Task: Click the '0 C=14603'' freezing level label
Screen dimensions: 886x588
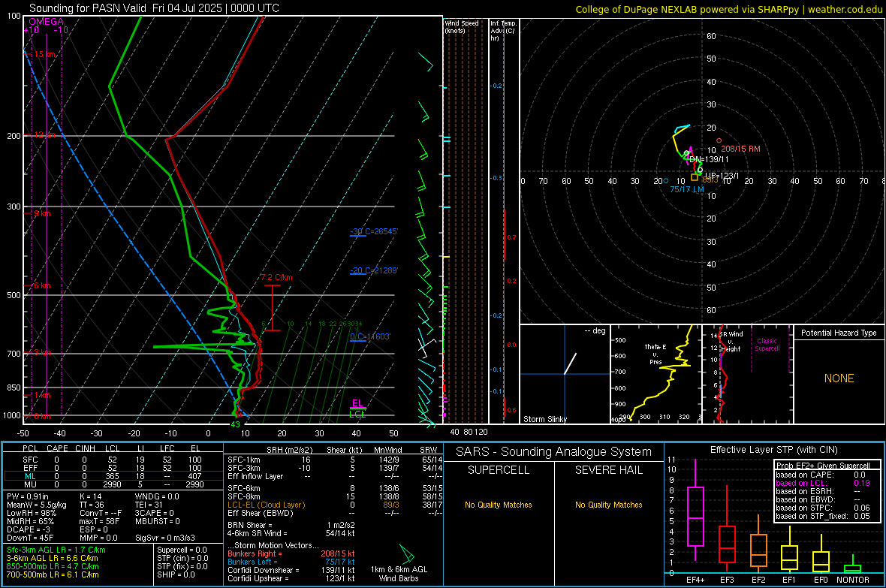Action: point(370,336)
